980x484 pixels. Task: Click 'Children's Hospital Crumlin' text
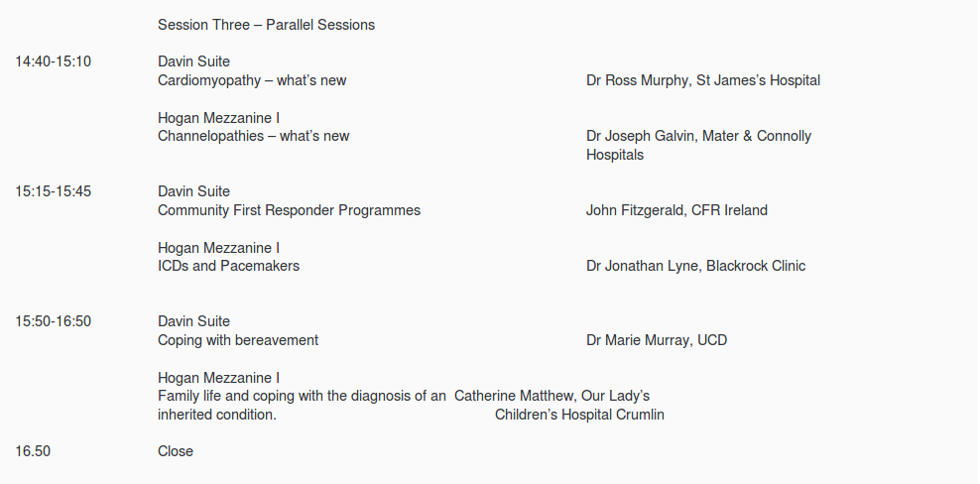(x=579, y=415)
